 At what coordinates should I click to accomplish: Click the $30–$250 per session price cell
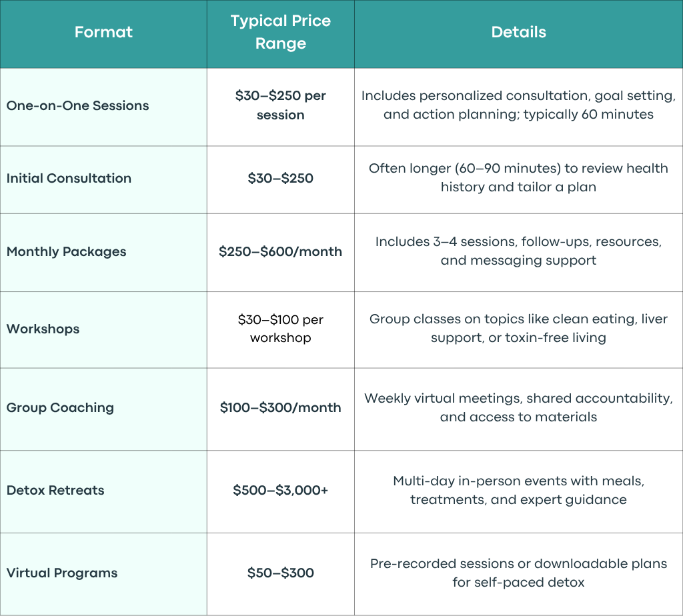(x=281, y=105)
